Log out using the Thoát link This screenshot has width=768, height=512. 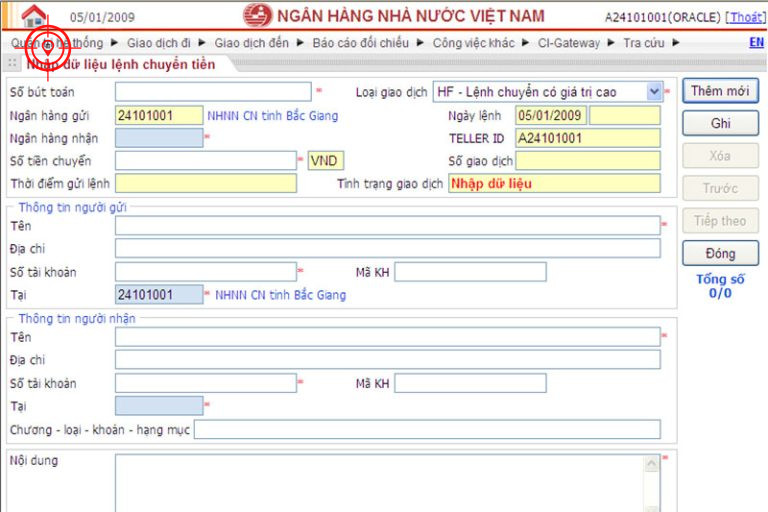745,17
